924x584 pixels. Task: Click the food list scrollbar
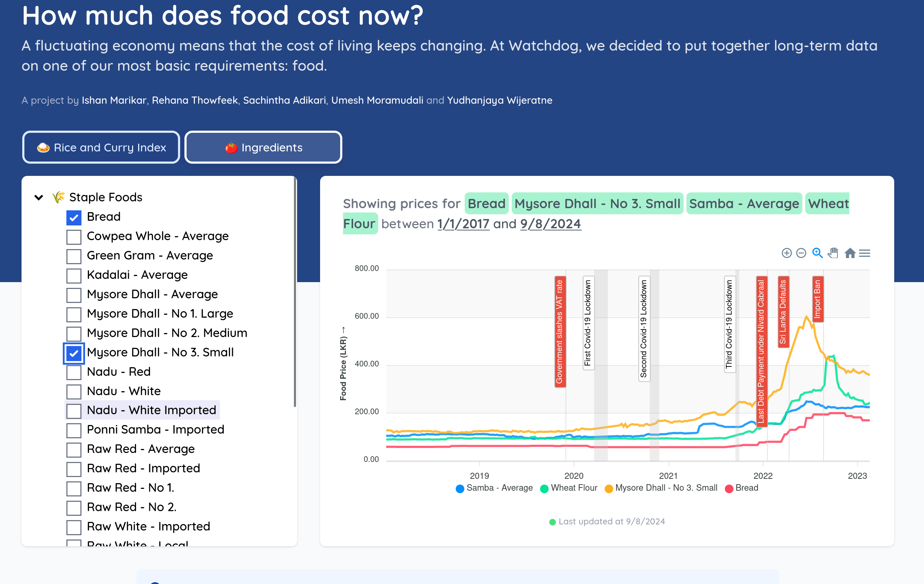point(294,292)
